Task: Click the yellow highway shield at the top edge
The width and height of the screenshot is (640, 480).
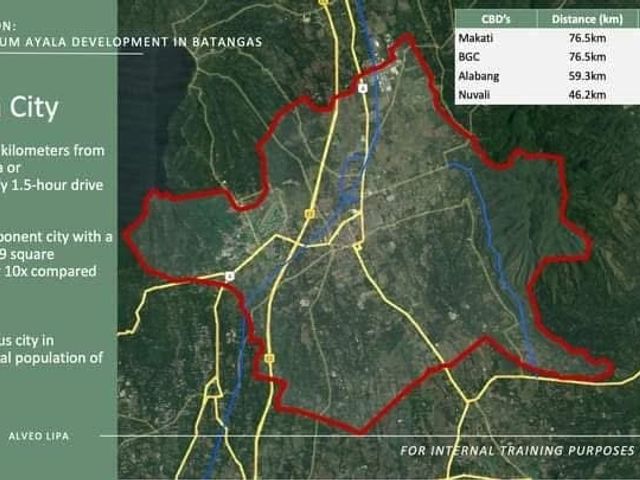Action: point(324,2)
